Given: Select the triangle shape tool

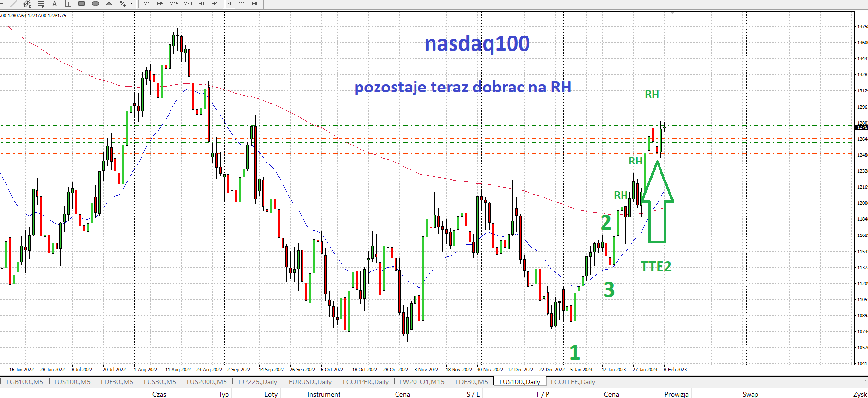Looking at the screenshot, I should pos(109,3).
